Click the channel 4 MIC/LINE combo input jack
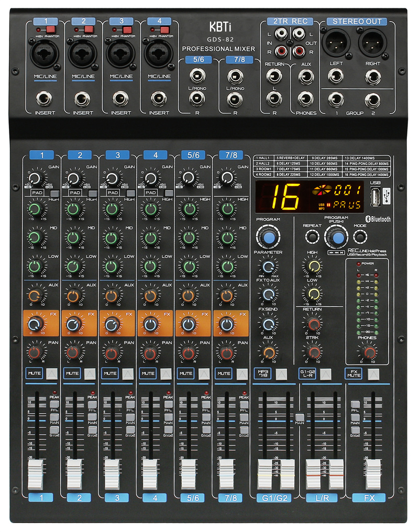Image resolution: width=419 pixels, height=532 pixels. (159, 53)
